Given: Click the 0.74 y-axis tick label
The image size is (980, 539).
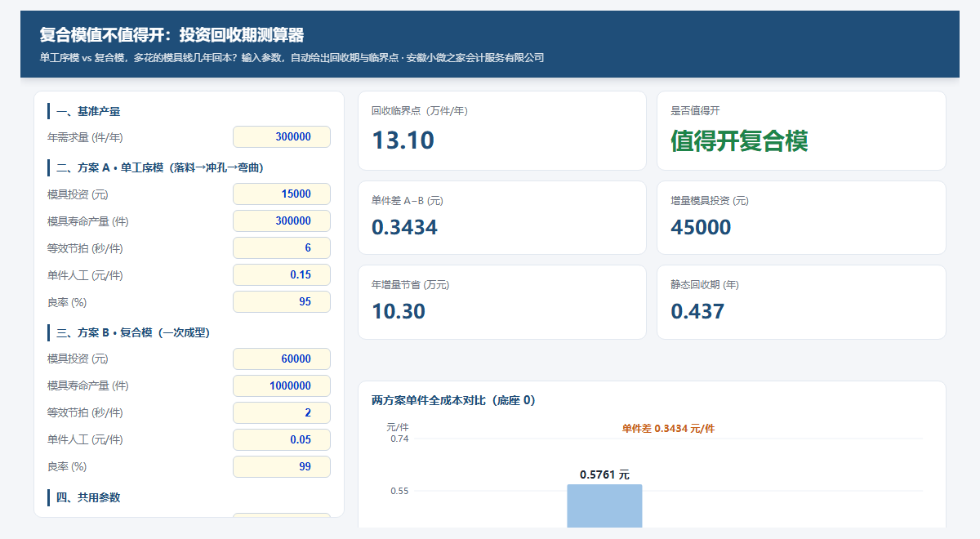Looking at the screenshot, I should click(399, 439).
